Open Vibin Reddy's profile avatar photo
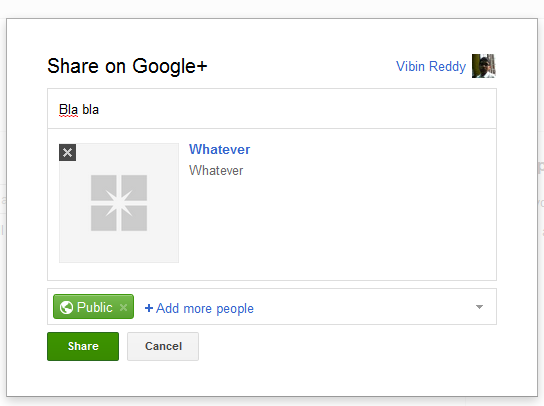Viewport: 544px width, 406px height. (484, 66)
